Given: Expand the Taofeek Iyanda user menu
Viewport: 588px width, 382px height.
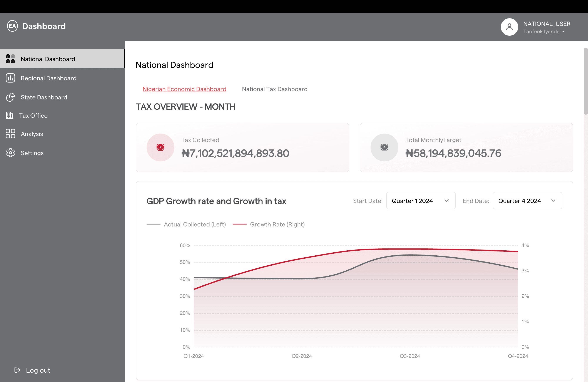Looking at the screenshot, I should (x=544, y=32).
